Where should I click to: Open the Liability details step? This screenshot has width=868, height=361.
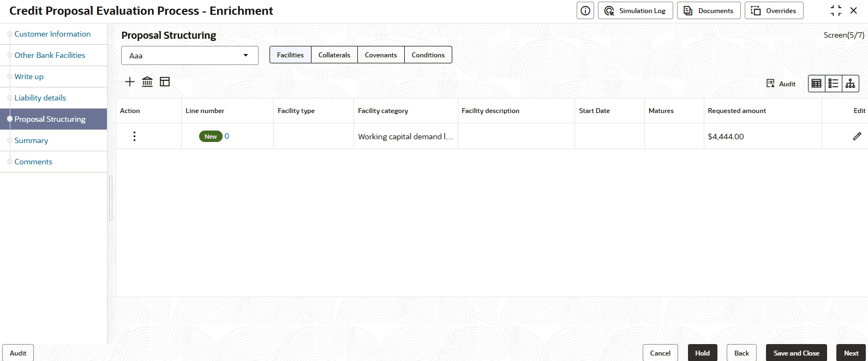point(40,98)
